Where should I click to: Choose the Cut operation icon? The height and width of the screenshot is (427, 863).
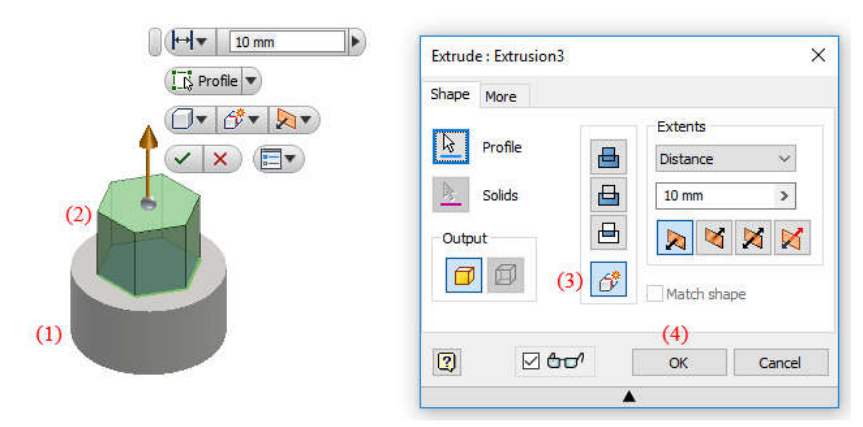(608, 195)
